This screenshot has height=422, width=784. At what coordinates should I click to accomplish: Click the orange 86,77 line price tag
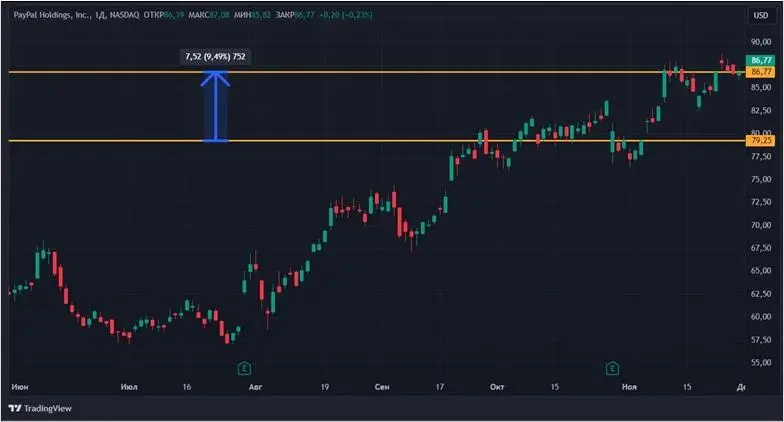(x=760, y=72)
